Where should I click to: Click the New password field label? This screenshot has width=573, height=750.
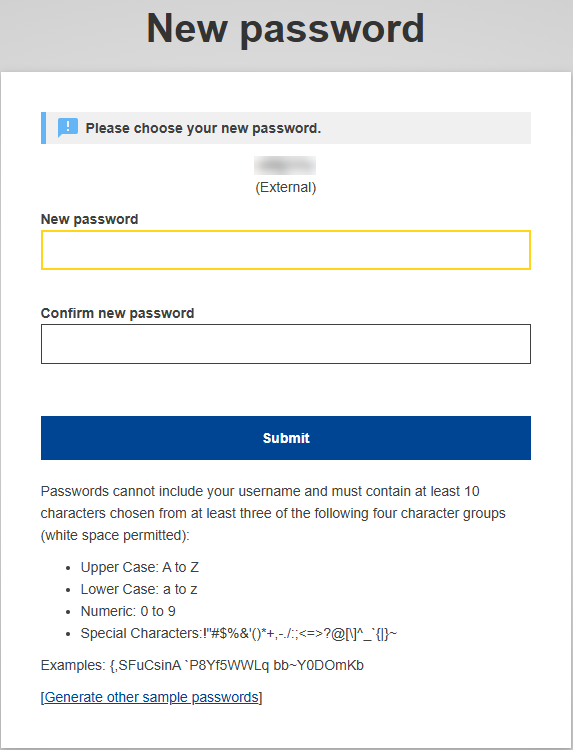tap(89, 219)
